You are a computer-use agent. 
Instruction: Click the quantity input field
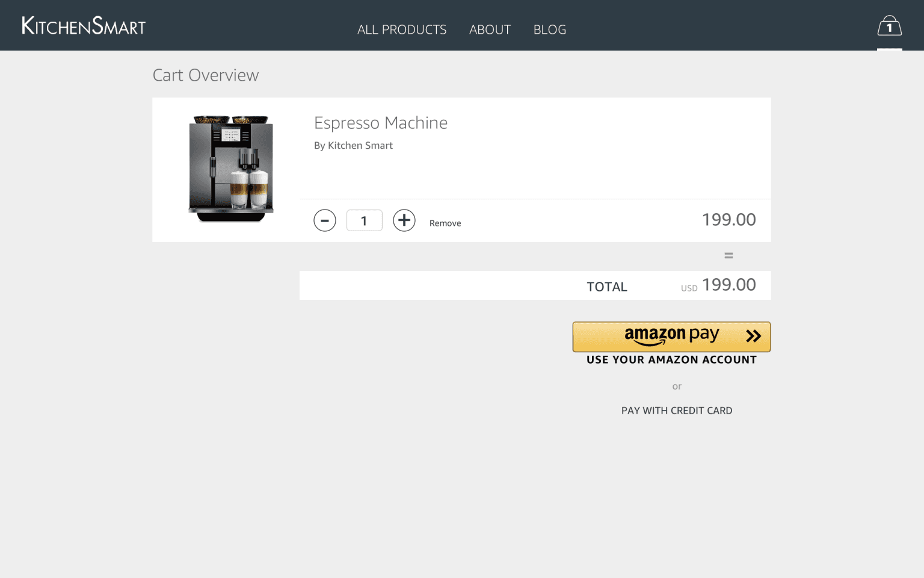point(365,220)
